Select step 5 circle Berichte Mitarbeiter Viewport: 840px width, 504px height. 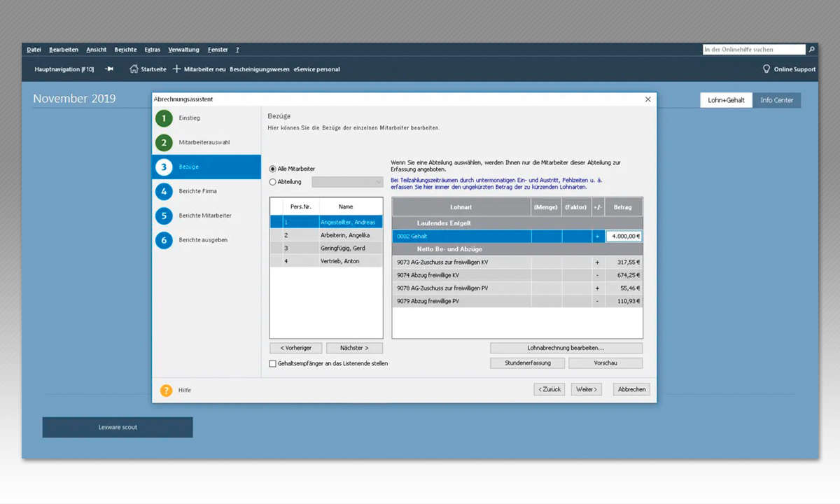point(164,216)
